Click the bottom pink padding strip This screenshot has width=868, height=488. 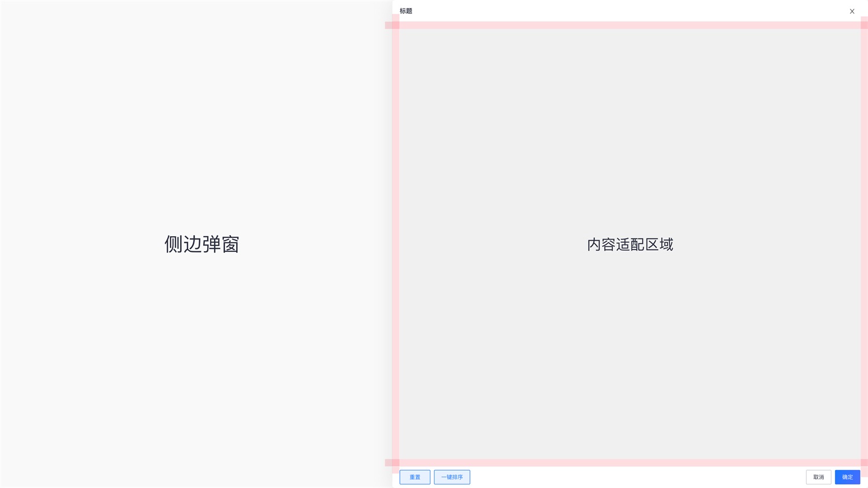(x=630, y=463)
